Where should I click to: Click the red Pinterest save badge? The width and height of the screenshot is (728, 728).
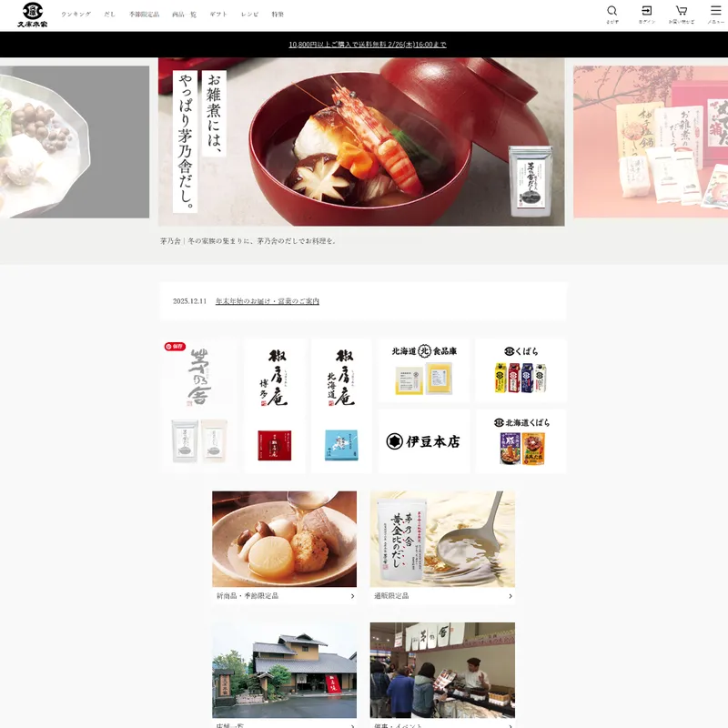(174, 347)
